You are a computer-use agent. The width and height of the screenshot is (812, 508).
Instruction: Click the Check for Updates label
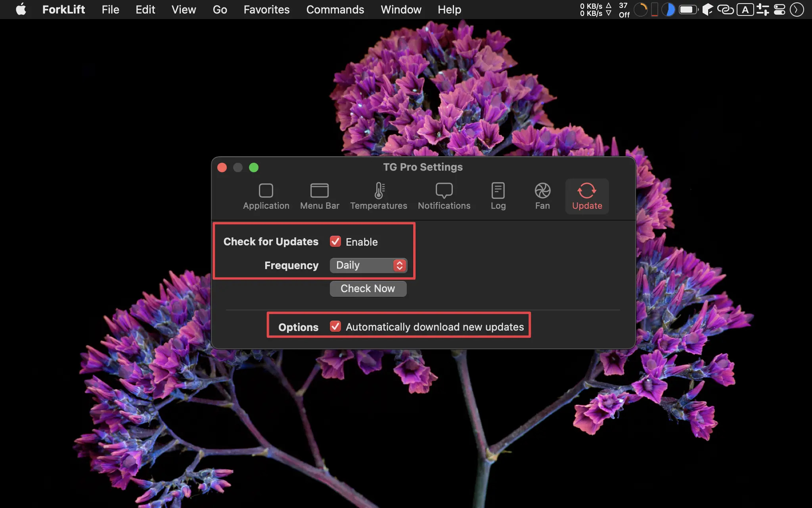click(x=271, y=241)
